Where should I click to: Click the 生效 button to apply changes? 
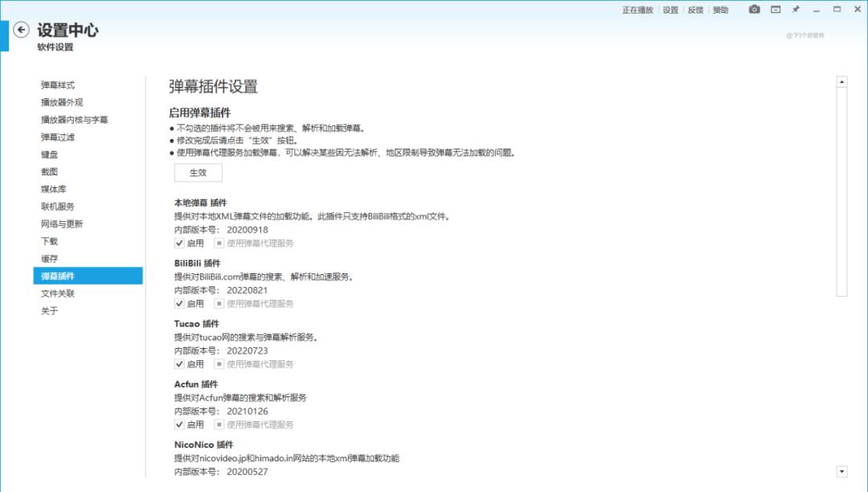click(197, 173)
